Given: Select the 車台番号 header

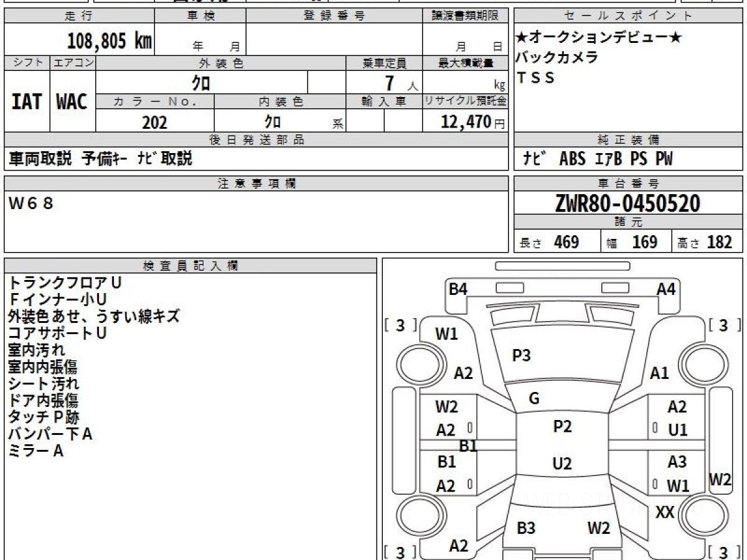Looking at the screenshot, I should (629, 184).
